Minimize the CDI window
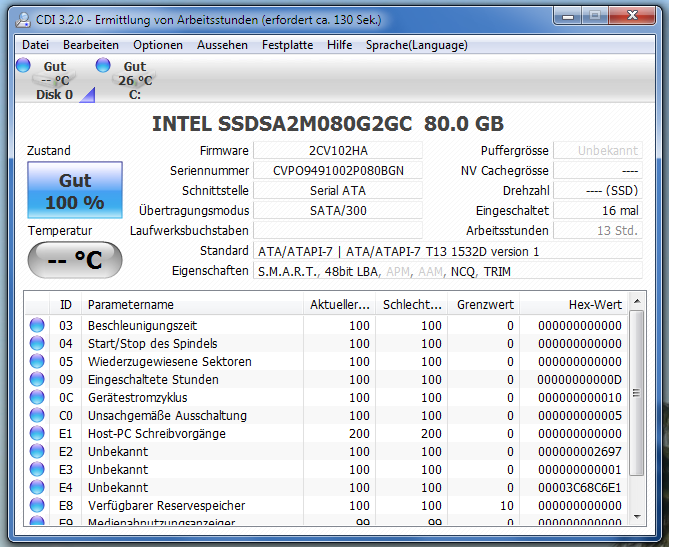This screenshot has width=673, height=556. tap(568, 16)
